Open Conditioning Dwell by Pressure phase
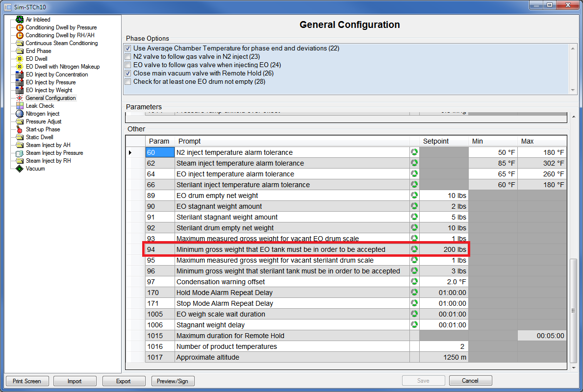The image size is (583, 392). (x=61, y=27)
